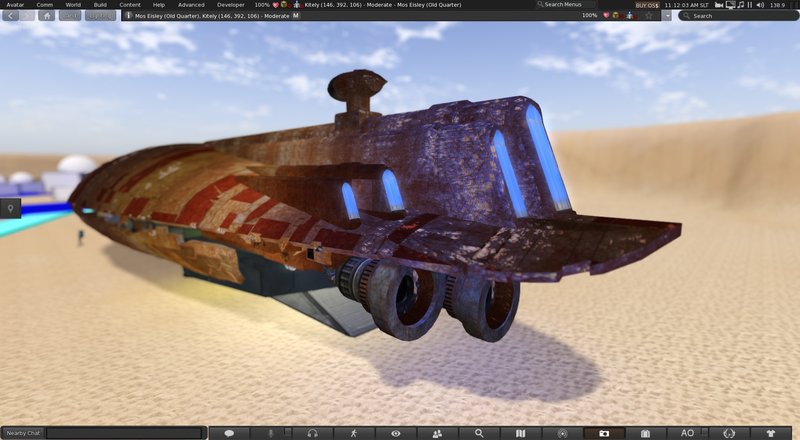This screenshot has width=800, height=440.
Task: Open the World menu
Action: point(73,5)
